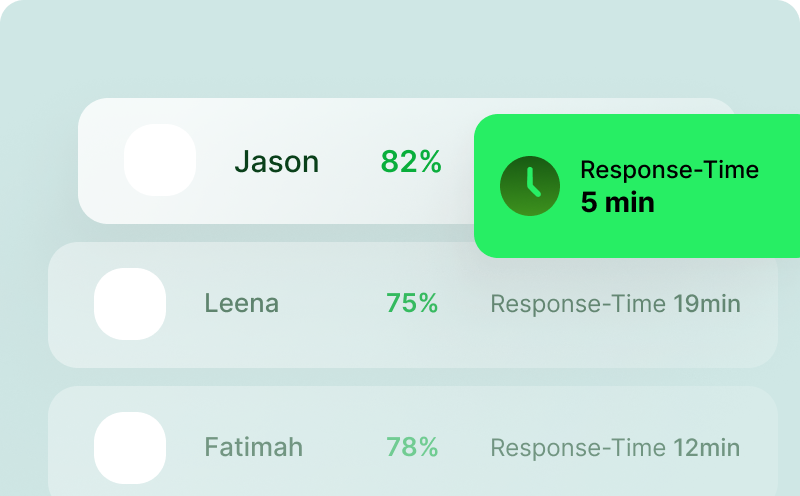Select Leena's 75% score
The height and width of the screenshot is (496, 800).
click(412, 304)
